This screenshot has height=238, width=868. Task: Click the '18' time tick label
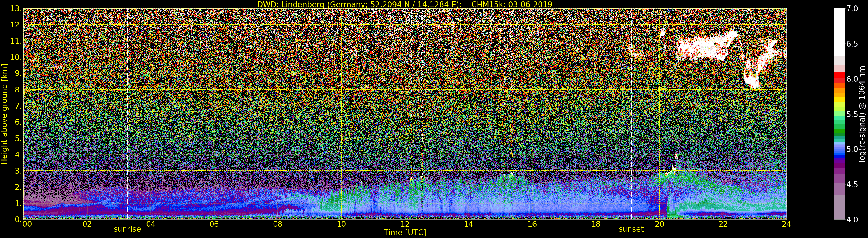596,224
